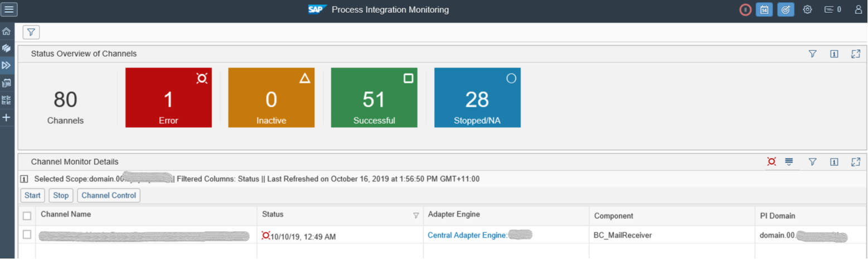Toggle the red error-only filter icon
The height and width of the screenshot is (263, 868).
(772, 161)
